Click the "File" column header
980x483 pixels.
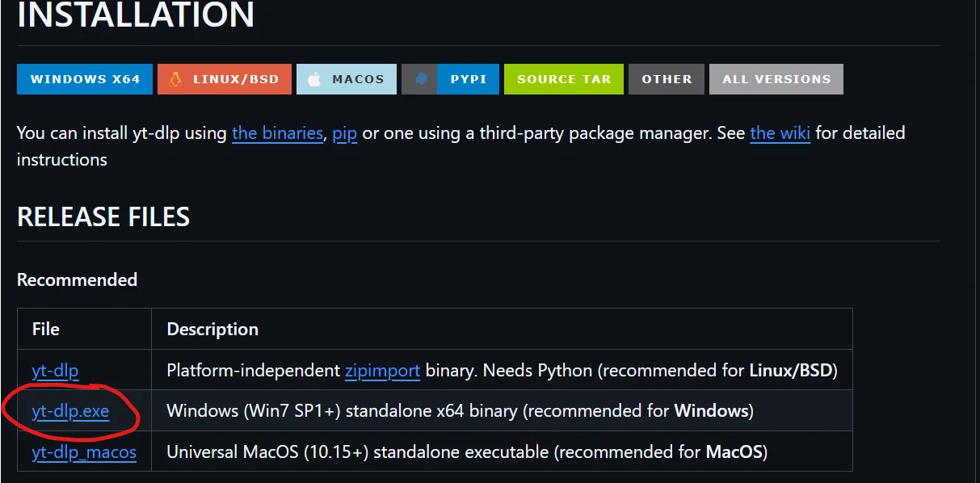[46, 329]
